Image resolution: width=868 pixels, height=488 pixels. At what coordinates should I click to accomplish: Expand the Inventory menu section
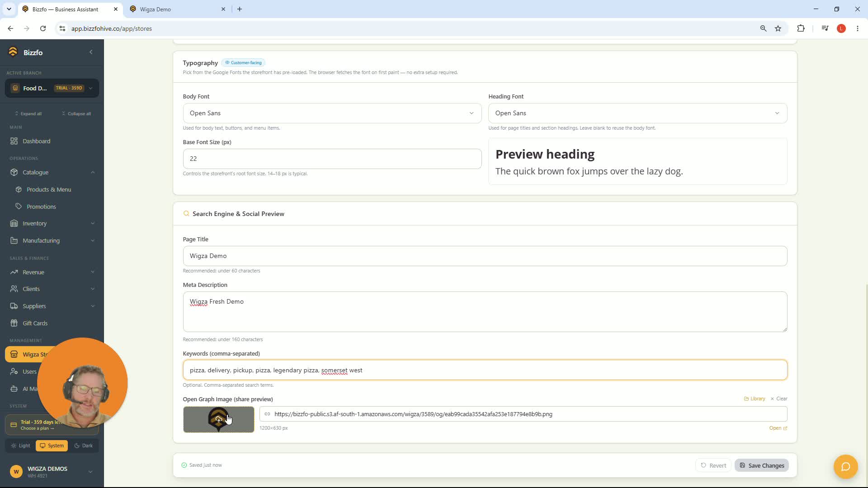52,223
